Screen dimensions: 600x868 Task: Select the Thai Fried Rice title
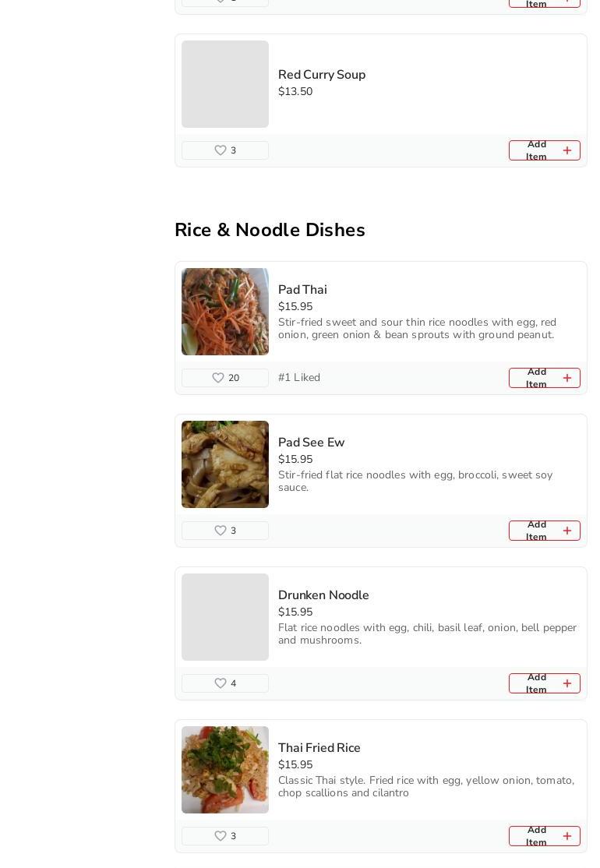pos(319,748)
